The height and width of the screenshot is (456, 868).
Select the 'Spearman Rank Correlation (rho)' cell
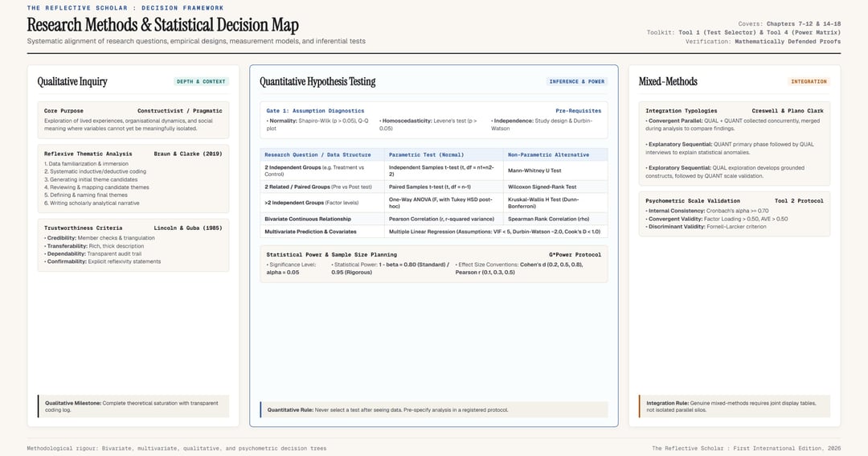[556, 219]
